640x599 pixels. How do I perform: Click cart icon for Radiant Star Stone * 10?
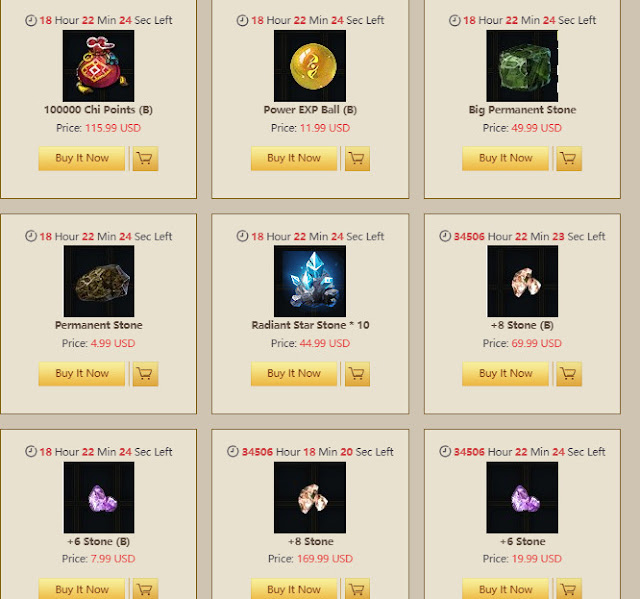coord(357,374)
